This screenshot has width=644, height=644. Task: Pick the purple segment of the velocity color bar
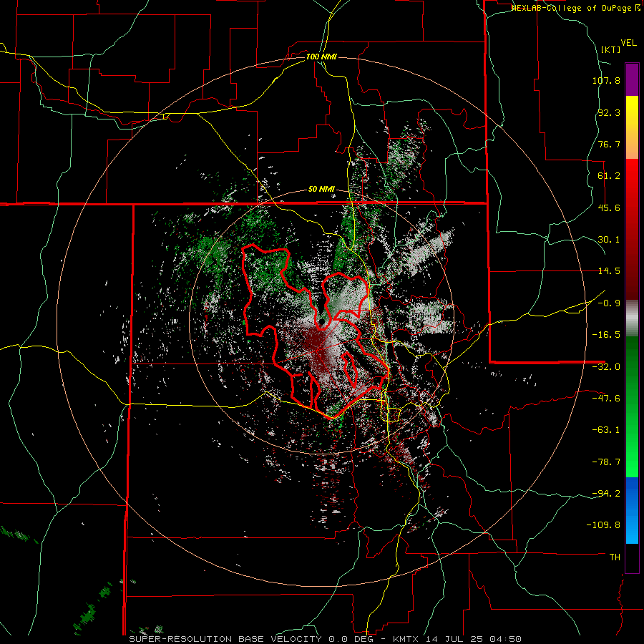632,79
